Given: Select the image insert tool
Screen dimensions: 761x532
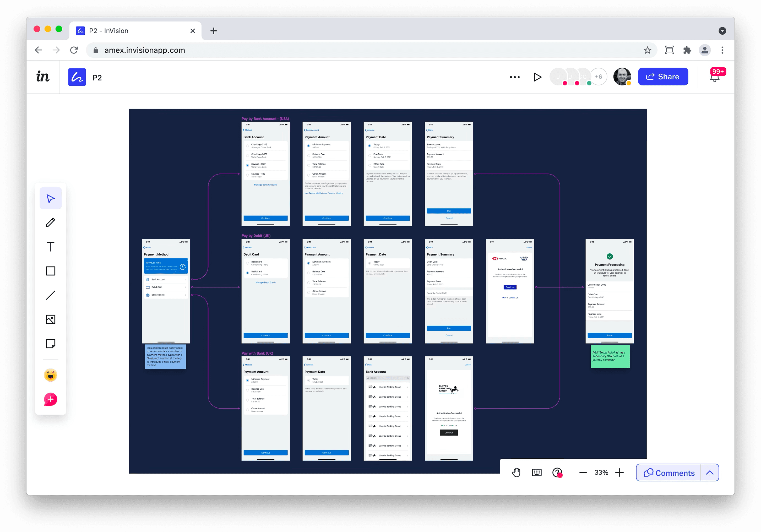Looking at the screenshot, I should click(x=50, y=319).
